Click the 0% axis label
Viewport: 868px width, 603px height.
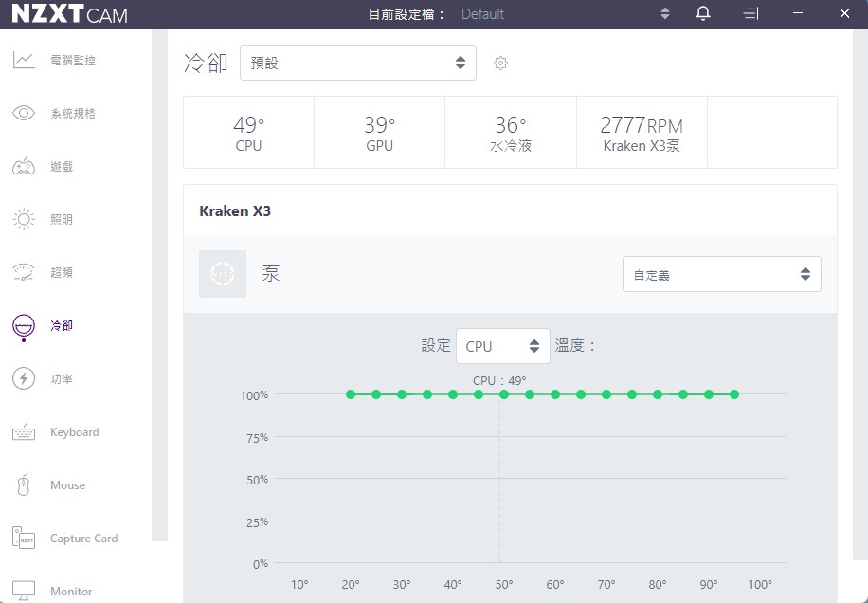pos(261,564)
